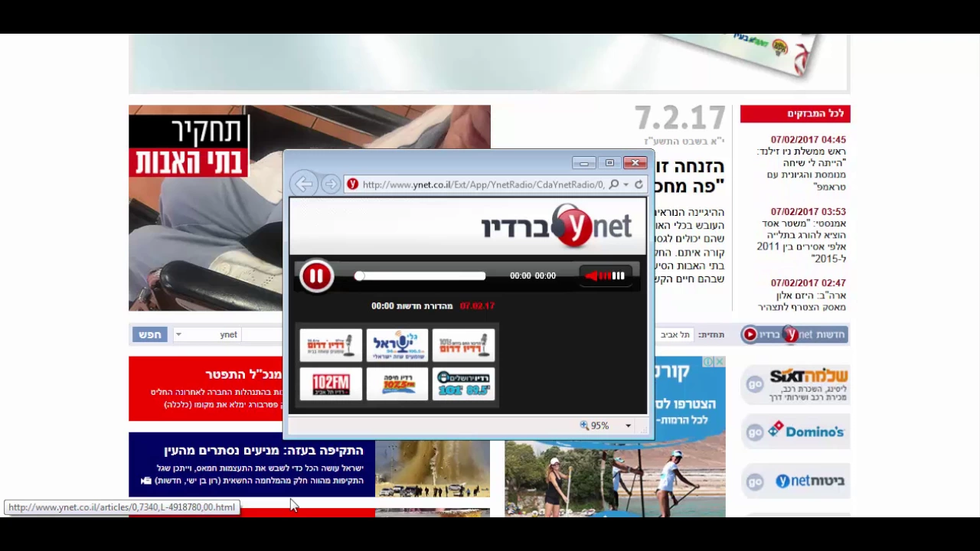Screen dimensions: 980x551
Task: Click the ynet favicon in address bar
Action: [352, 184]
